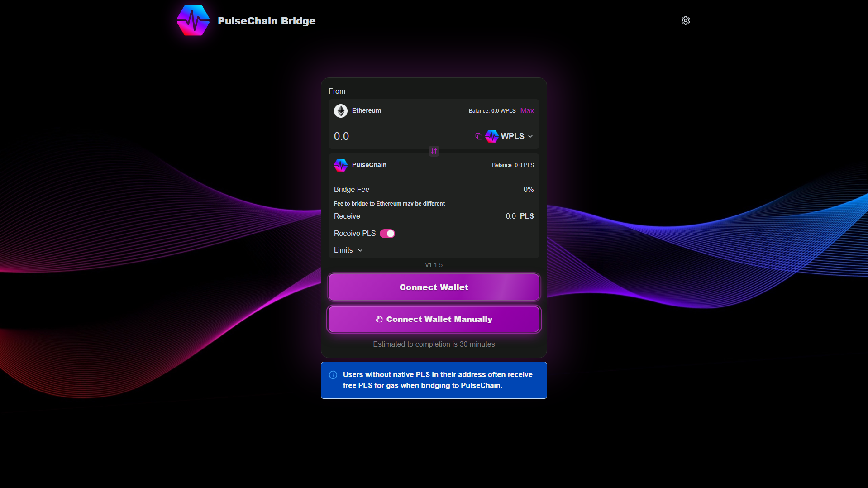
Task: Expand the Limits section
Action: [x=348, y=250]
